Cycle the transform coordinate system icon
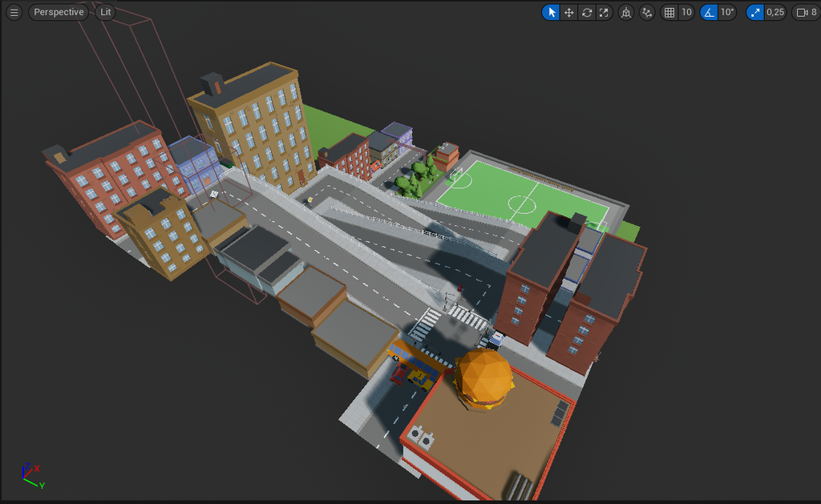Image resolution: width=821 pixels, height=504 pixels. pyautogui.click(x=626, y=12)
